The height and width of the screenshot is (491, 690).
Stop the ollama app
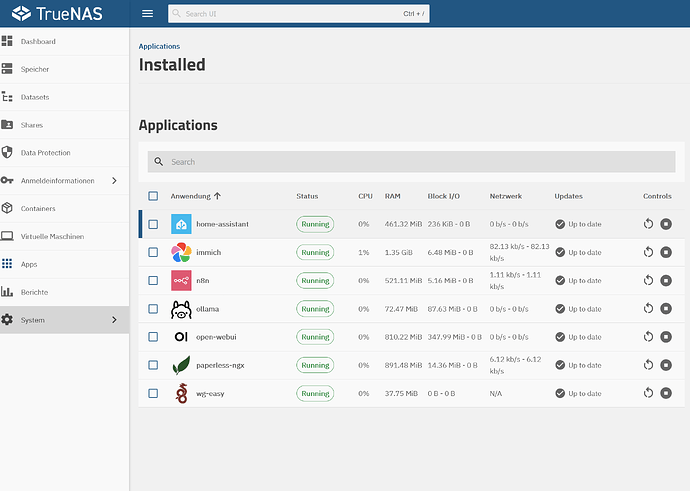point(666,308)
